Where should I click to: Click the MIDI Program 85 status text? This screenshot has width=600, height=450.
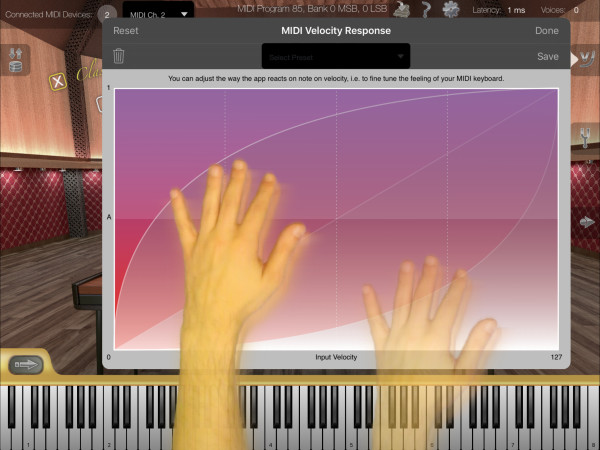312,8
